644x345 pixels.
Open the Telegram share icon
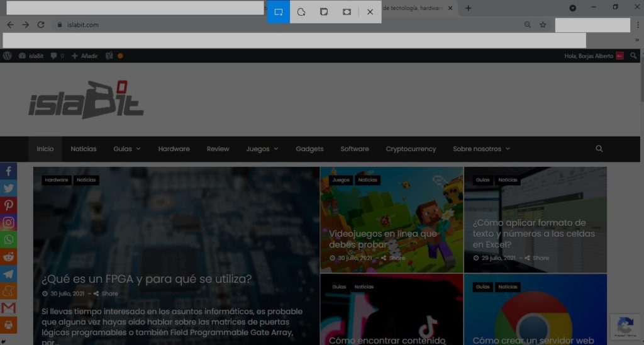tap(8, 274)
